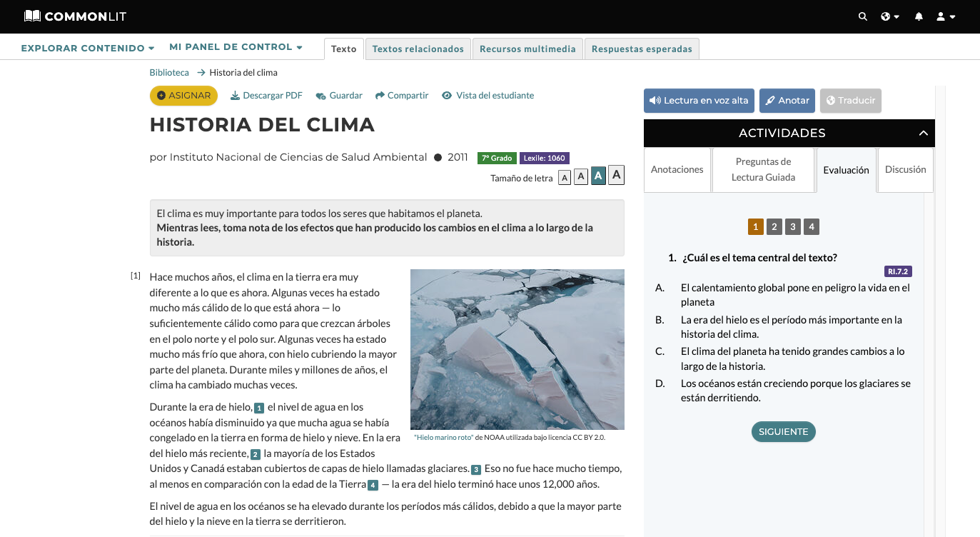Click the Siguiente button

point(783,432)
